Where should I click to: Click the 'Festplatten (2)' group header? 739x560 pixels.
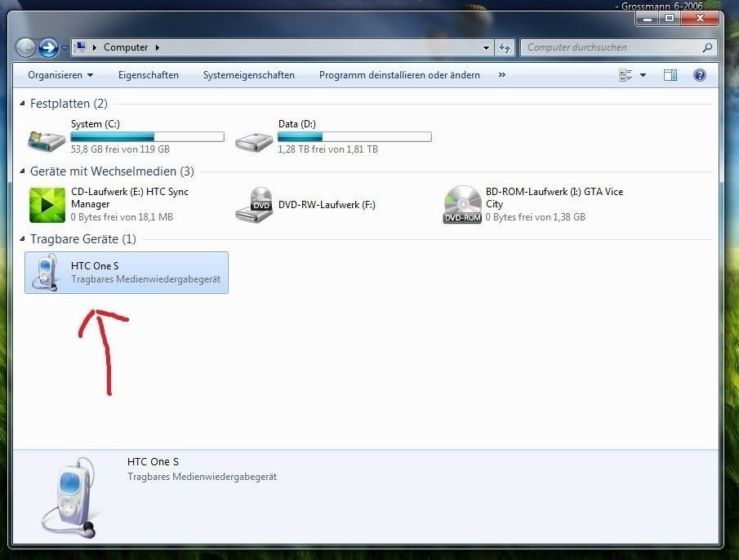69,103
